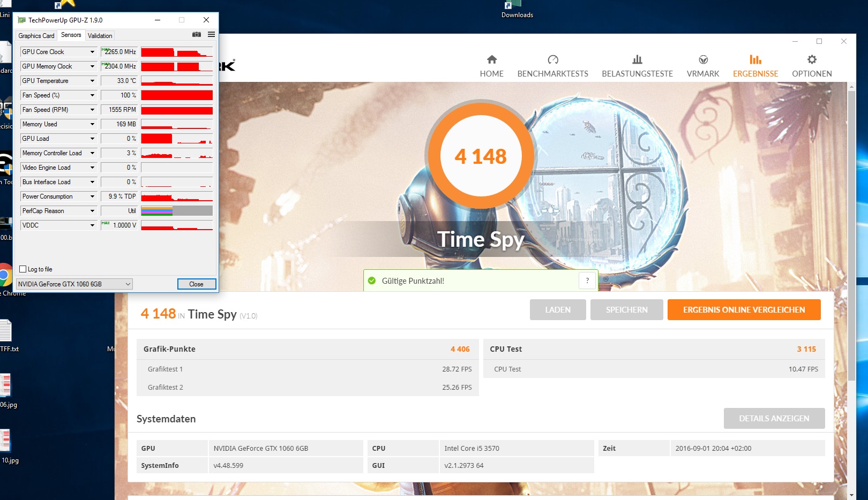868x500 pixels.
Task: Click the GPU Core Clock graph
Action: pyautogui.click(x=177, y=52)
